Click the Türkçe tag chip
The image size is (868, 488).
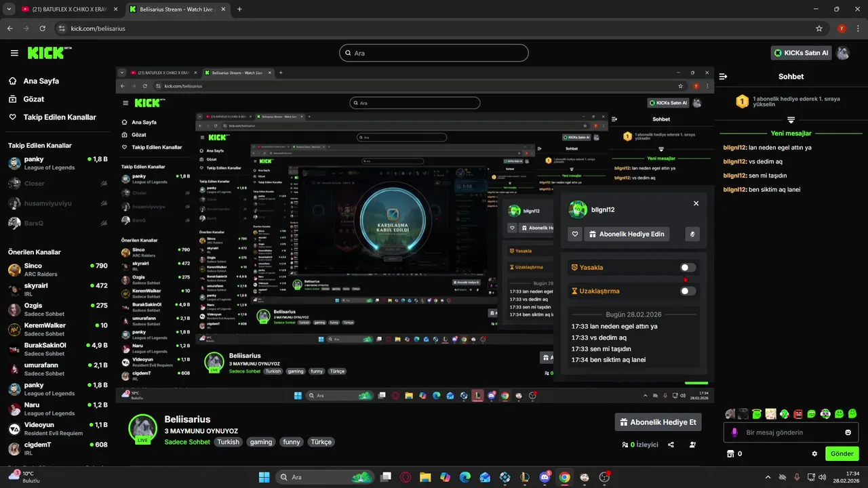click(321, 442)
